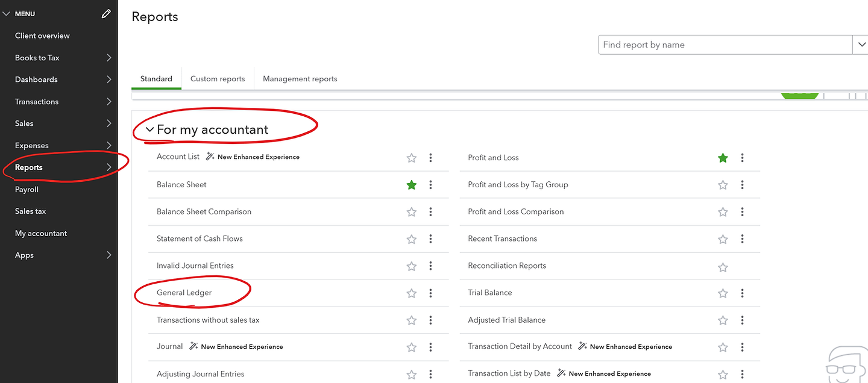Viewport: 868px width, 383px height.
Task: Open the Reconciliation Reports link
Action: [x=507, y=266]
